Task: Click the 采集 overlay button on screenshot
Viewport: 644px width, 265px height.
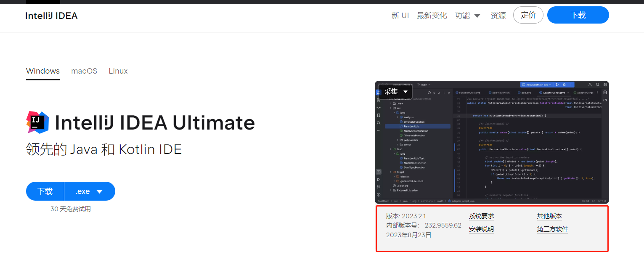Action: point(395,91)
